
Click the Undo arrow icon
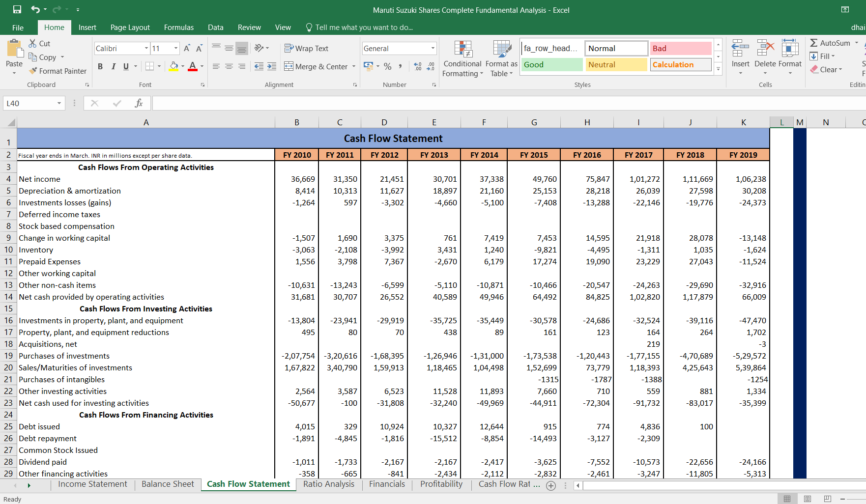(35, 9)
